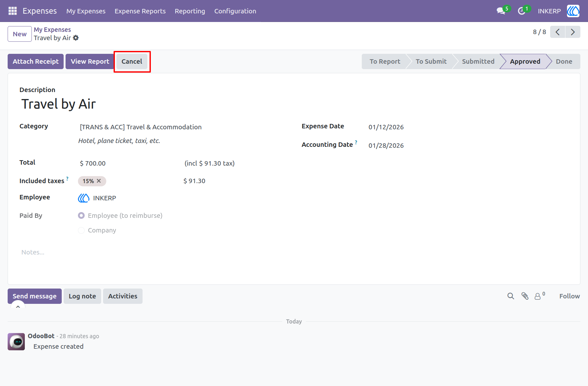This screenshot has width=588, height=386.
Task: Click Log note button
Action: [82, 296]
